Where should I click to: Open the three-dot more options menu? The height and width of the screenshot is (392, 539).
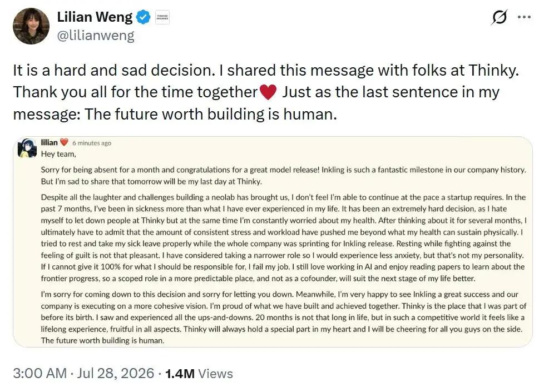point(524,17)
